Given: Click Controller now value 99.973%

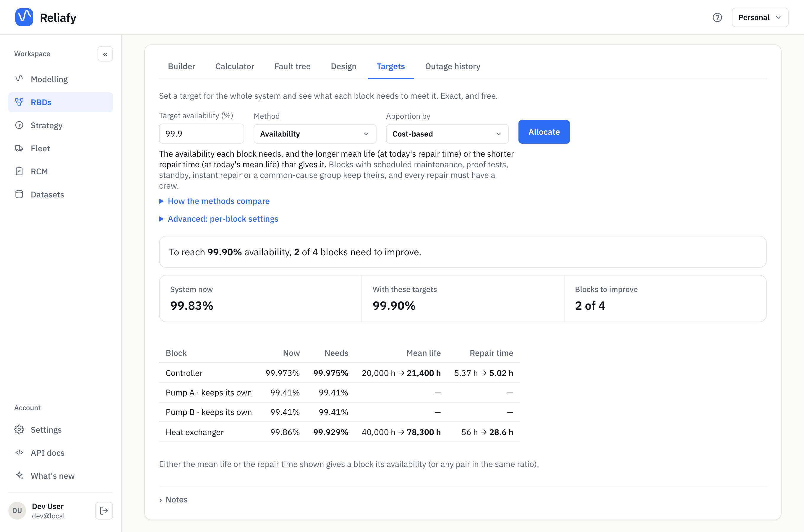Looking at the screenshot, I should (282, 373).
